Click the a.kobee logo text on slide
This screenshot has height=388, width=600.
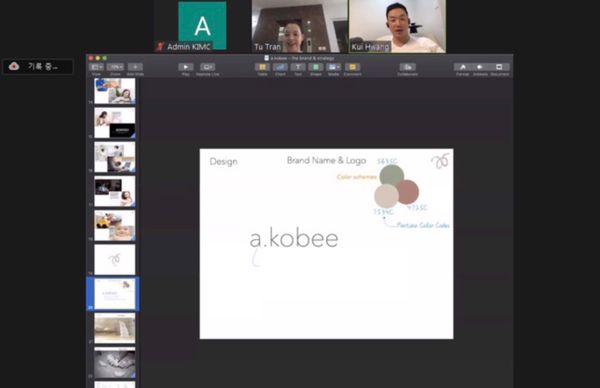coord(294,239)
